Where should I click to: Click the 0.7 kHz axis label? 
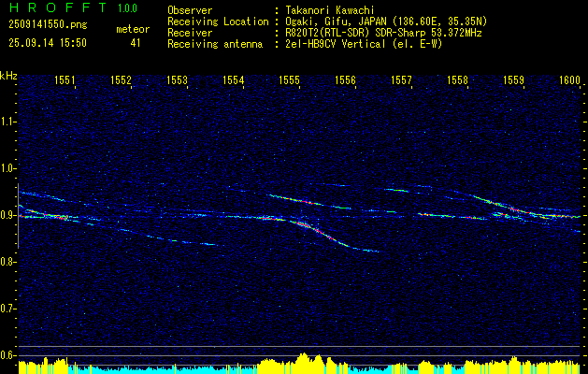tap(7, 309)
